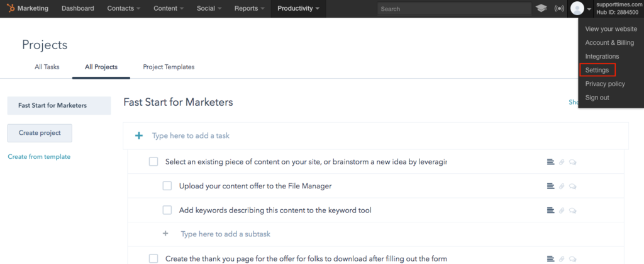Expand the Reports dropdown menu
The width and height of the screenshot is (644, 264).
coord(249,8)
